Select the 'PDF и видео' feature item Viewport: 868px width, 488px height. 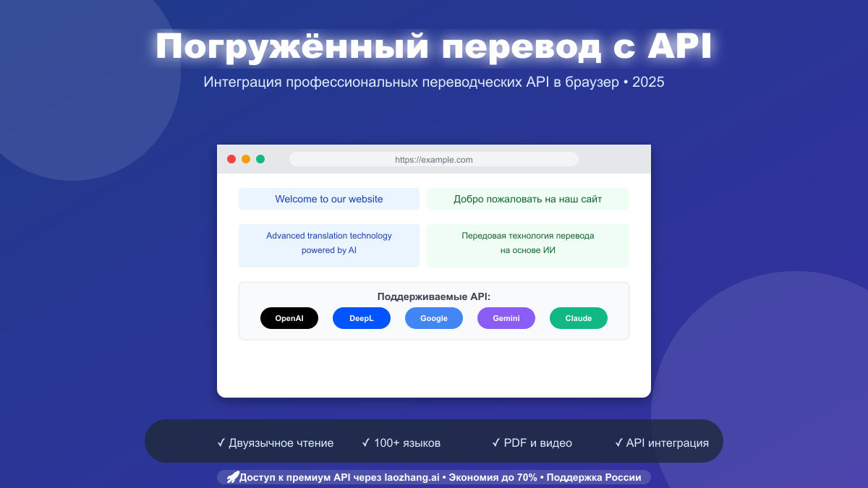tap(532, 442)
